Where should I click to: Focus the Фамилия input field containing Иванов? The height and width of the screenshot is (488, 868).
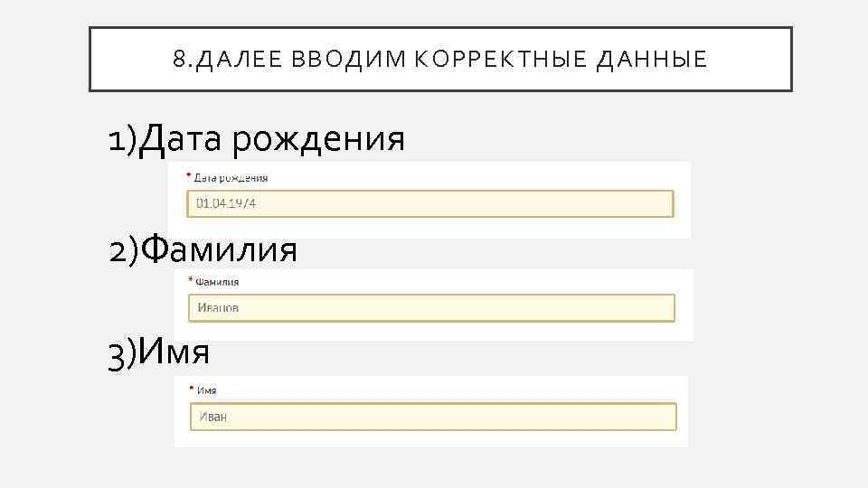point(431,308)
